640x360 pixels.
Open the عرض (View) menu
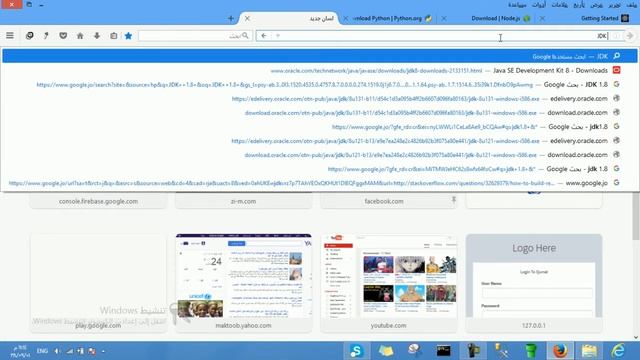[x=596, y=5]
